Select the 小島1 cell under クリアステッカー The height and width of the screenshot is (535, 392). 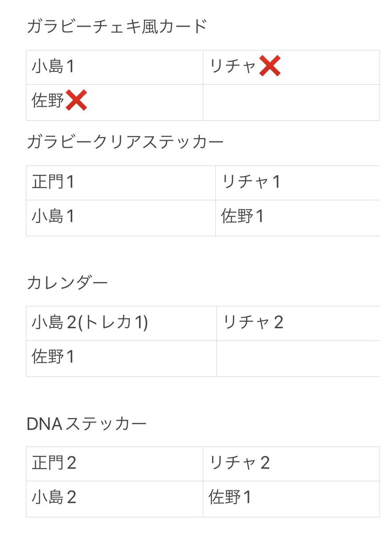[x=121, y=218]
